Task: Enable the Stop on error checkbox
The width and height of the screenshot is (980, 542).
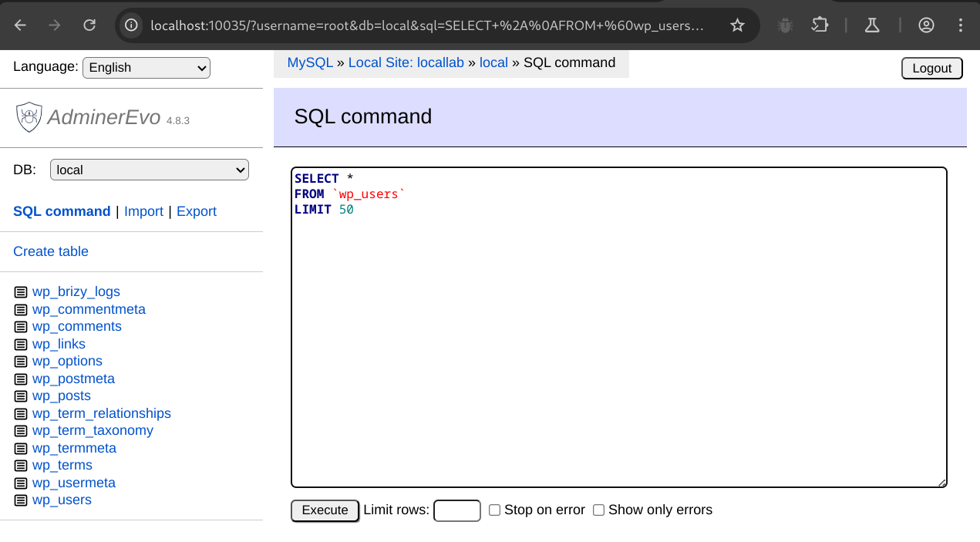Action: click(495, 510)
